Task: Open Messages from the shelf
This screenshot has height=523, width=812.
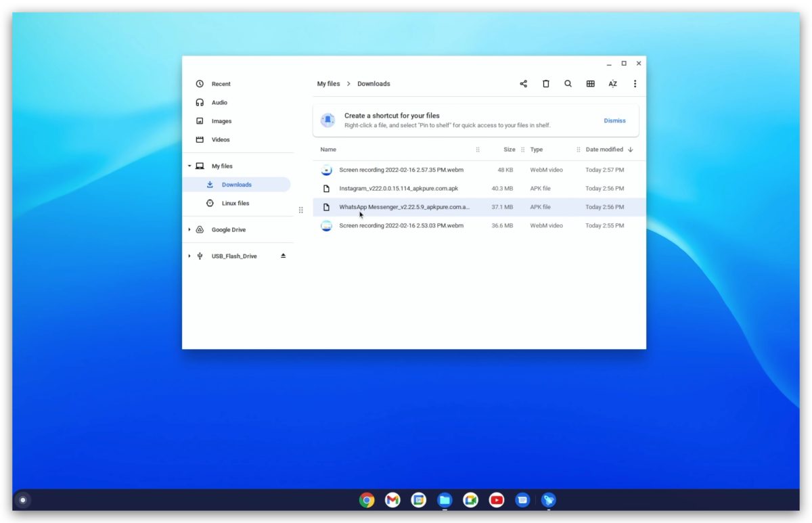Action: tap(522, 500)
